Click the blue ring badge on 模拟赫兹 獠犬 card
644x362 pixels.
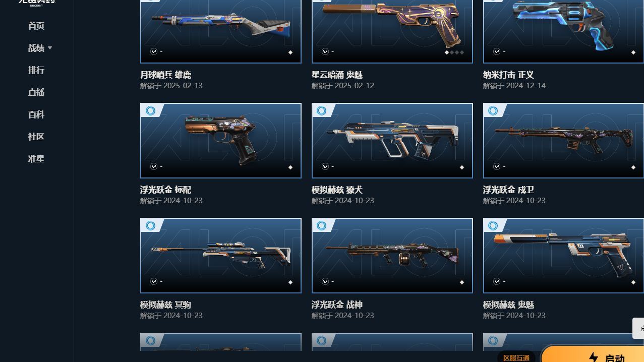tap(322, 110)
